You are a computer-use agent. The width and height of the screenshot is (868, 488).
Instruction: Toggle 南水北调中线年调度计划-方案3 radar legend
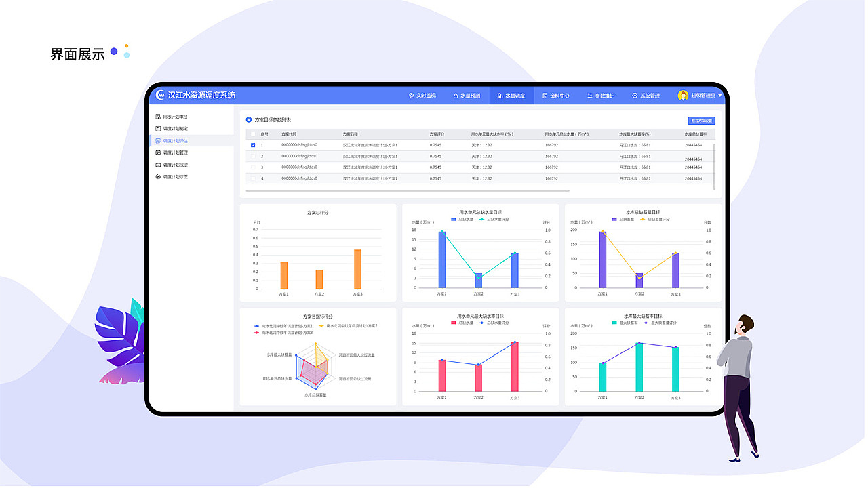click(283, 333)
